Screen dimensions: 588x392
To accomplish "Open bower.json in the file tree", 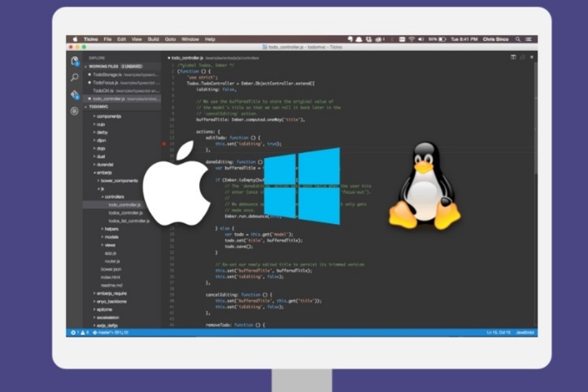I will [x=111, y=269].
